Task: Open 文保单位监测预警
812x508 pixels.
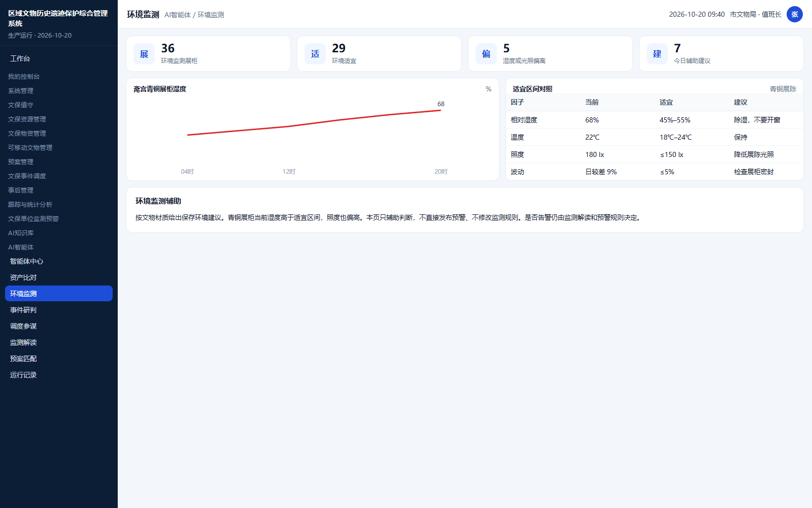Action: [33, 219]
